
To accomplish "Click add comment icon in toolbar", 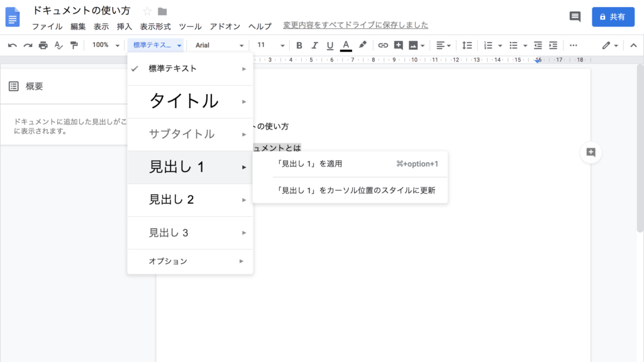I will point(398,45).
